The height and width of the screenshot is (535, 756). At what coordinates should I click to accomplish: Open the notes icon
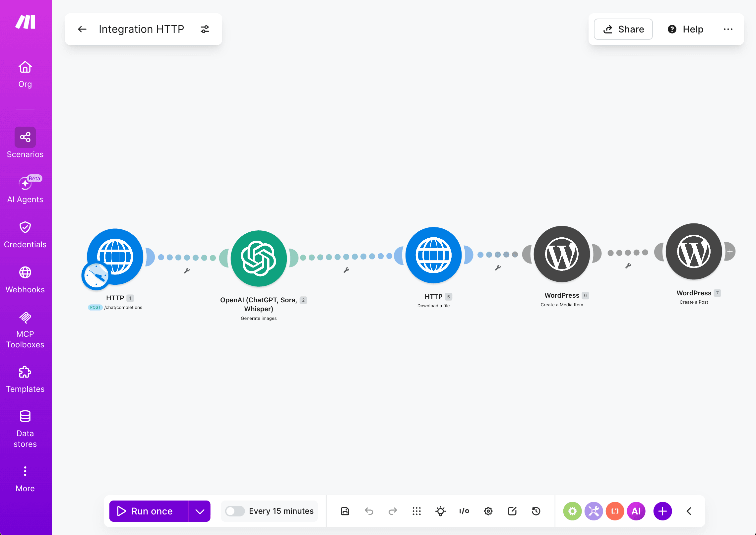click(512, 511)
